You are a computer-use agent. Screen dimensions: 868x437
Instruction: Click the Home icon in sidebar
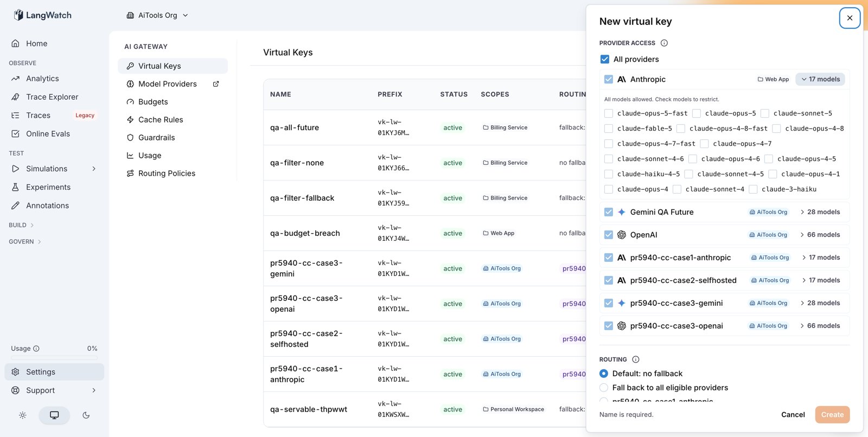[x=16, y=43]
